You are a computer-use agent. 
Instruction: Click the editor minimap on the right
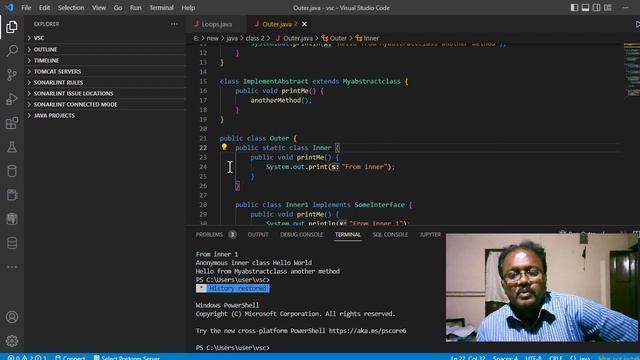pyautogui.click(x=631, y=69)
